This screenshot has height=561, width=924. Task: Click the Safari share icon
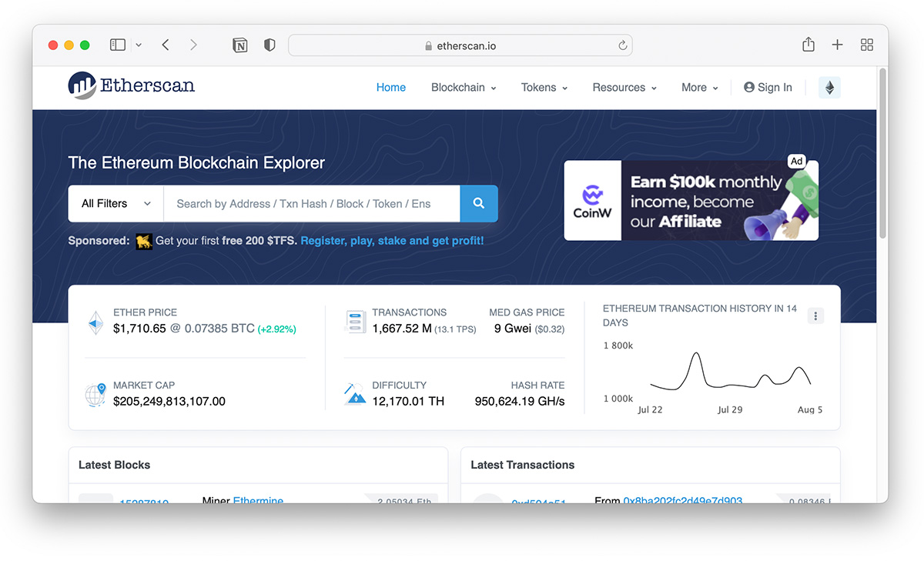pos(808,45)
